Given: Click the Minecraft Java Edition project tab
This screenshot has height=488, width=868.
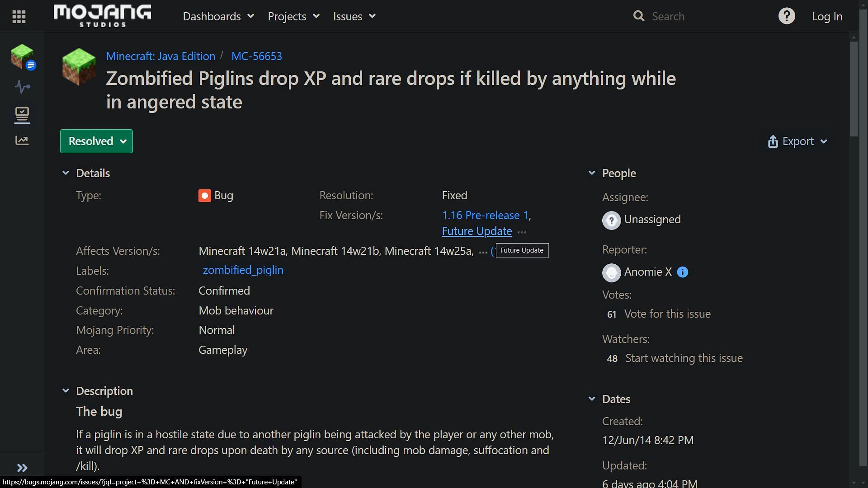Looking at the screenshot, I should (x=161, y=56).
